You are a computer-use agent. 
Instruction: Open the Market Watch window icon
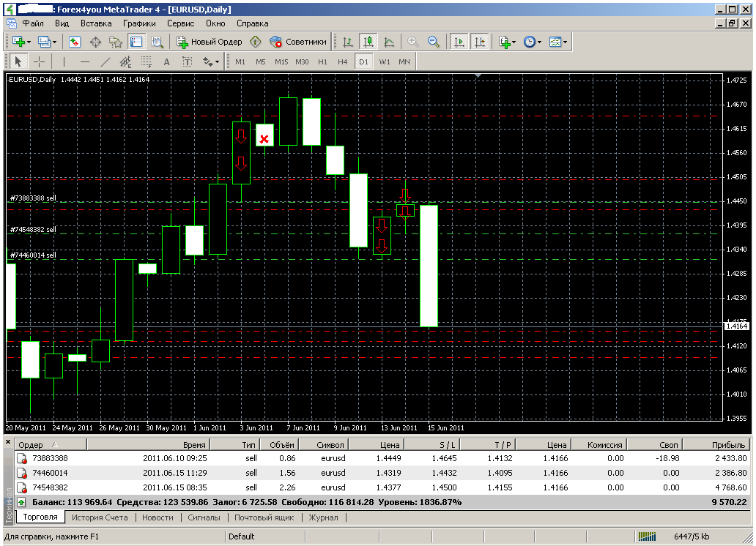[x=74, y=42]
